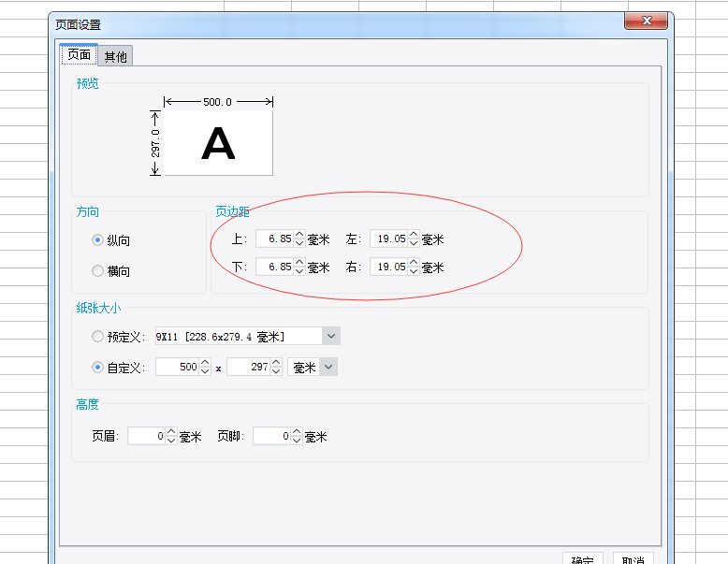Click the 页脚 height input field
This screenshot has width=728, height=564.
click(x=271, y=436)
